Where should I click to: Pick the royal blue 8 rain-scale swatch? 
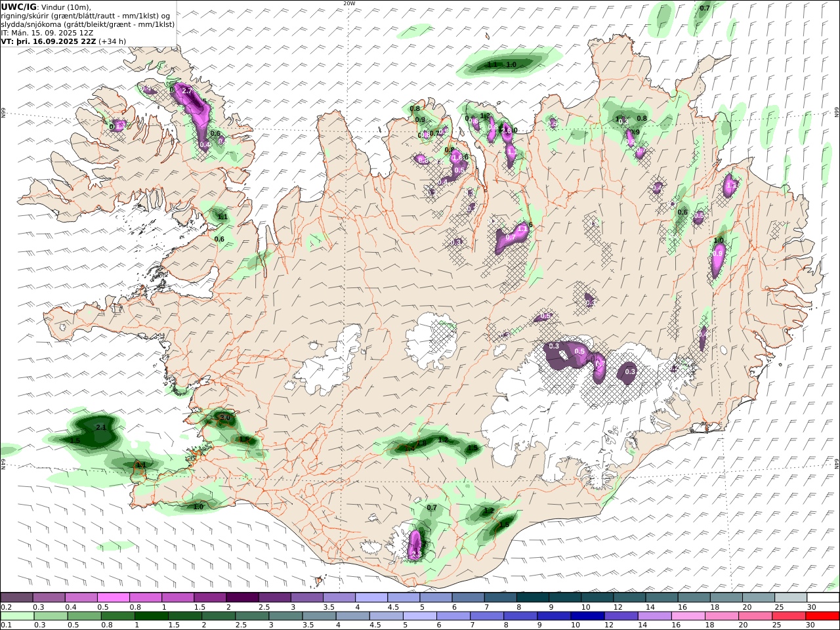click(x=520, y=616)
